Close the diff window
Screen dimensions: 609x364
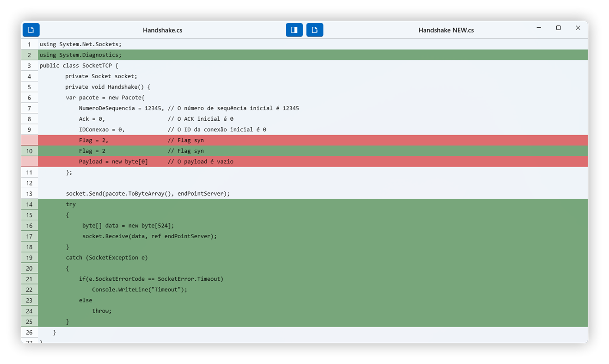click(578, 28)
